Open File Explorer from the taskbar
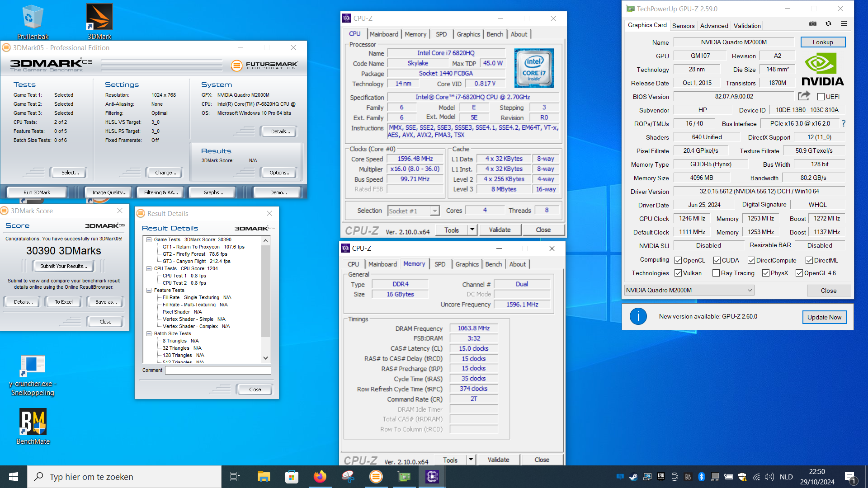Screen dimensions: 868x488 click(264, 477)
